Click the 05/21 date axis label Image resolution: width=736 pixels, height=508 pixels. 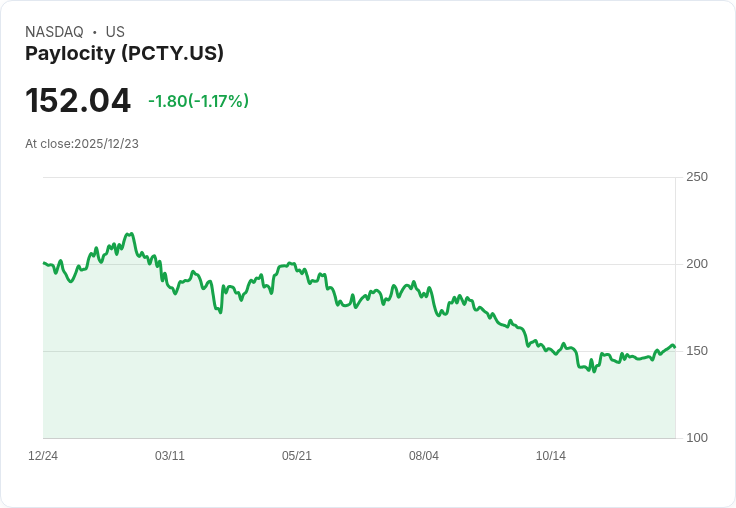pyautogui.click(x=297, y=455)
